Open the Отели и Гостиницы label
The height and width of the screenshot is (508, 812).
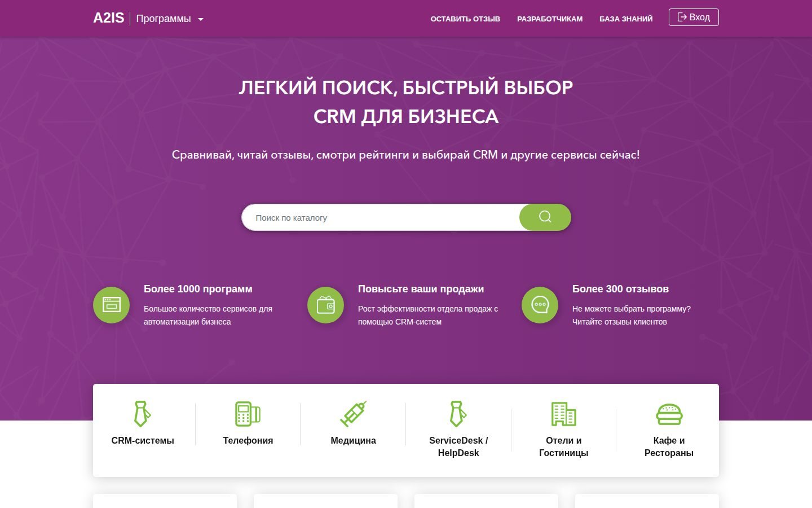click(564, 446)
